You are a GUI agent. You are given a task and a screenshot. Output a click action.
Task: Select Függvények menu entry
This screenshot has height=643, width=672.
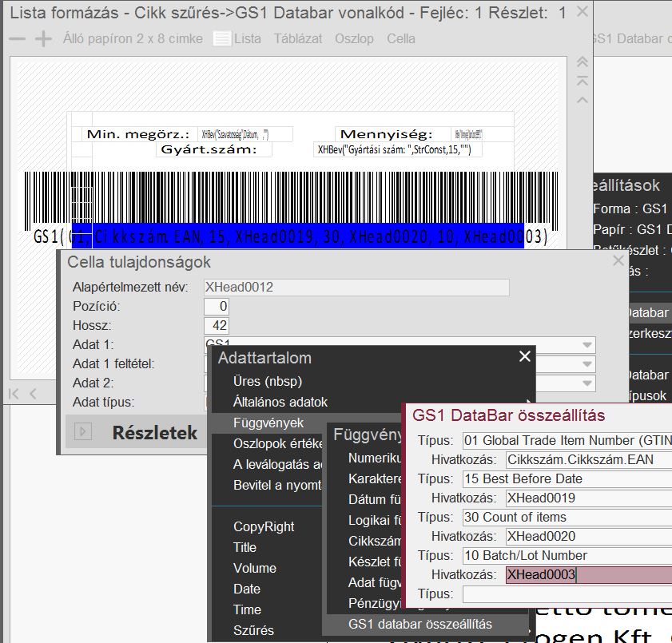pyautogui.click(x=268, y=423)
